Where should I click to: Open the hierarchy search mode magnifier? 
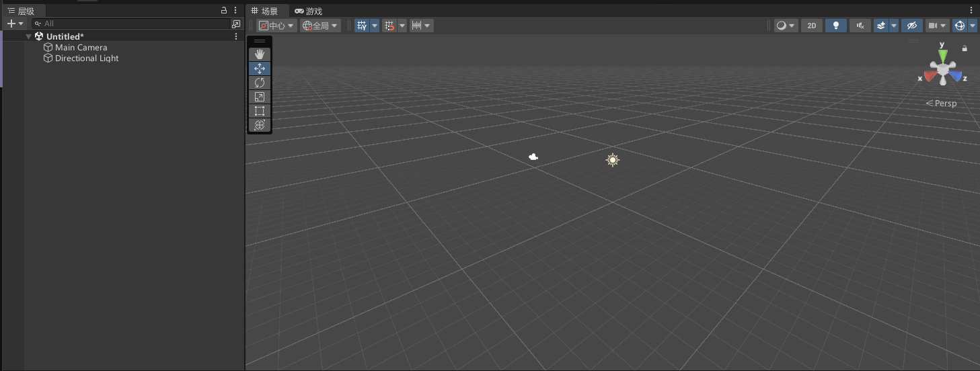[38, 24]
